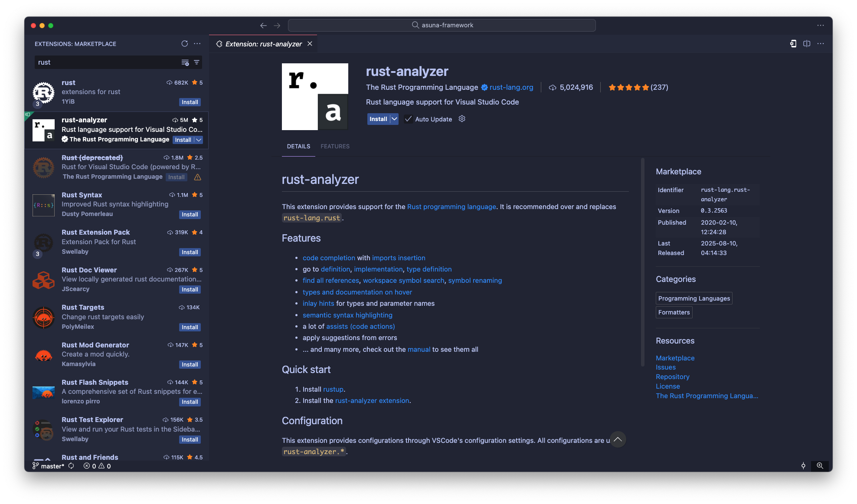Click the Programming Languages category tag

coord(694,298)
